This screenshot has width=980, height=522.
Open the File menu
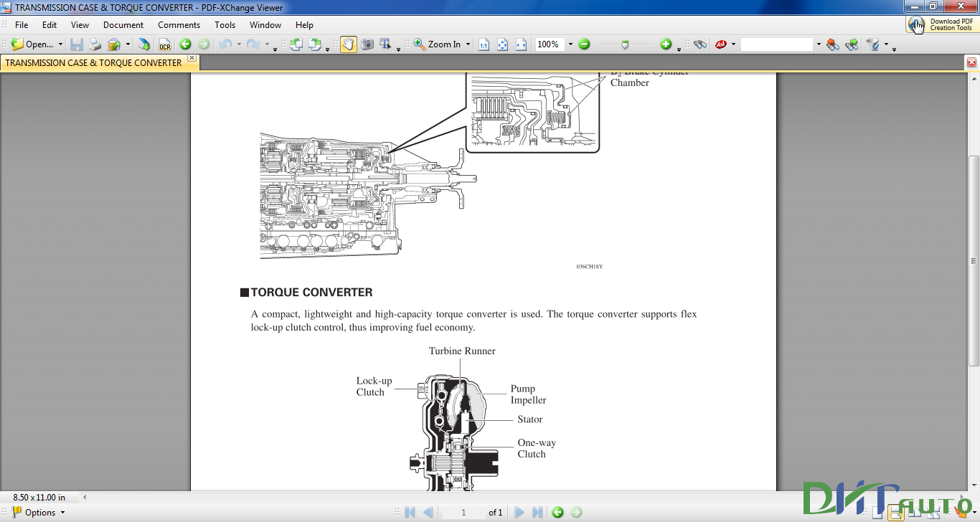coord(22,24)
